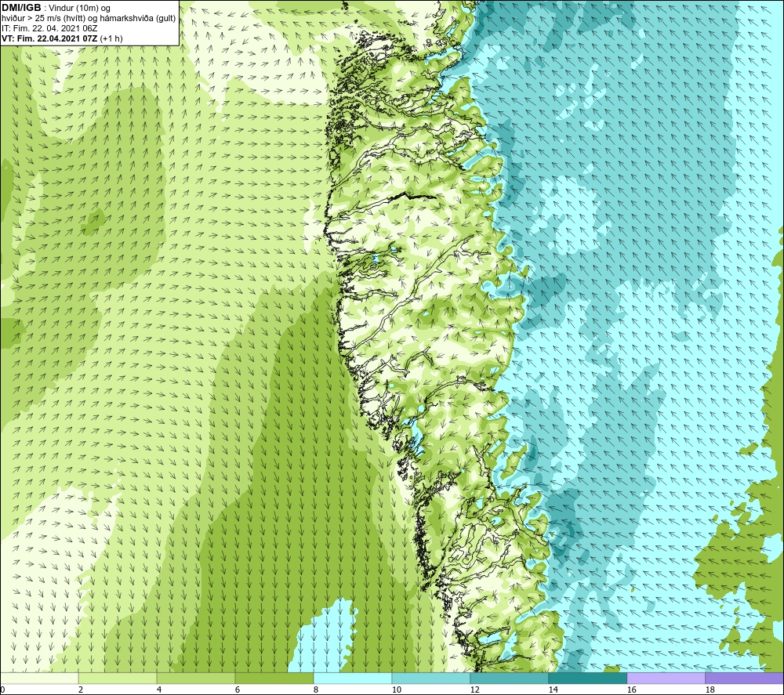Image resolution: width=784 pixels, height=695 pixels.
Task: Click the legend label '2'
Action: coord(81,690)
